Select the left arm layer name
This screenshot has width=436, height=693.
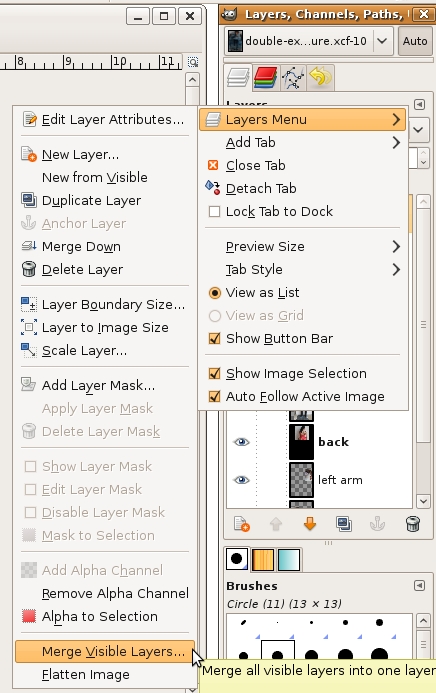pos(340,480)
